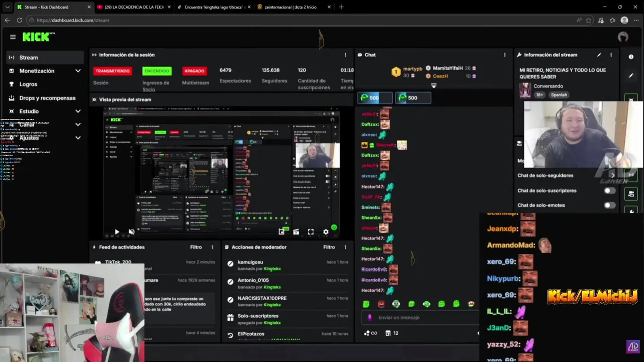Edit stream info with the pencil icon in the panel header
Screen dimensions: 644x362
click(599, 55)
